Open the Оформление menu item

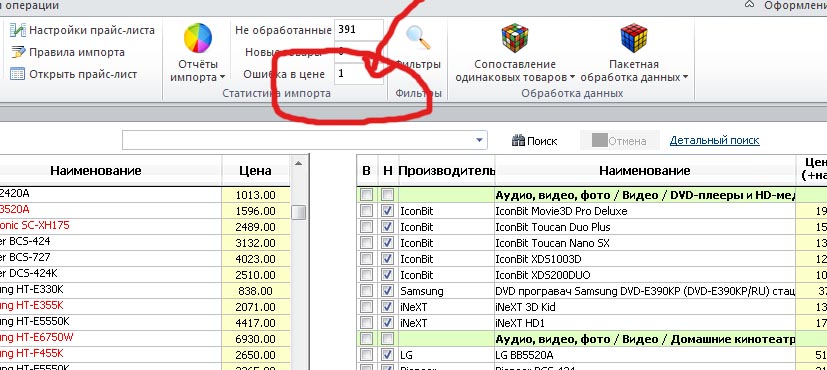(x=794, y=5)
